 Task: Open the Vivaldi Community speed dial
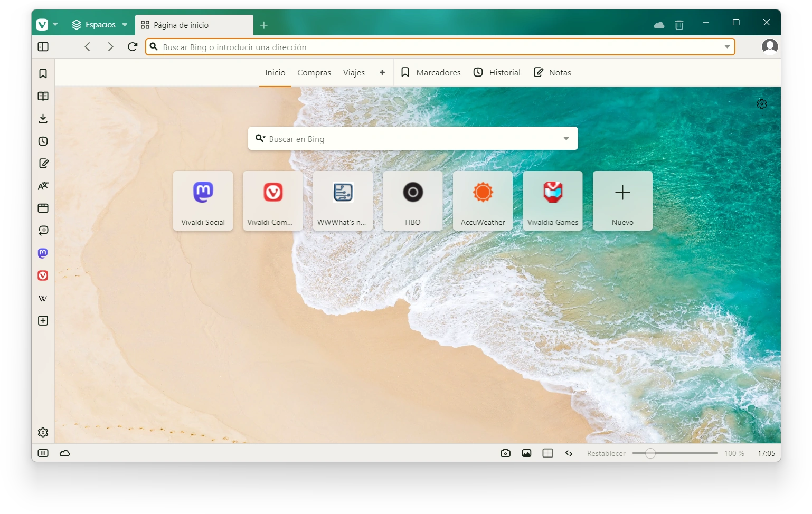[273, 201]
